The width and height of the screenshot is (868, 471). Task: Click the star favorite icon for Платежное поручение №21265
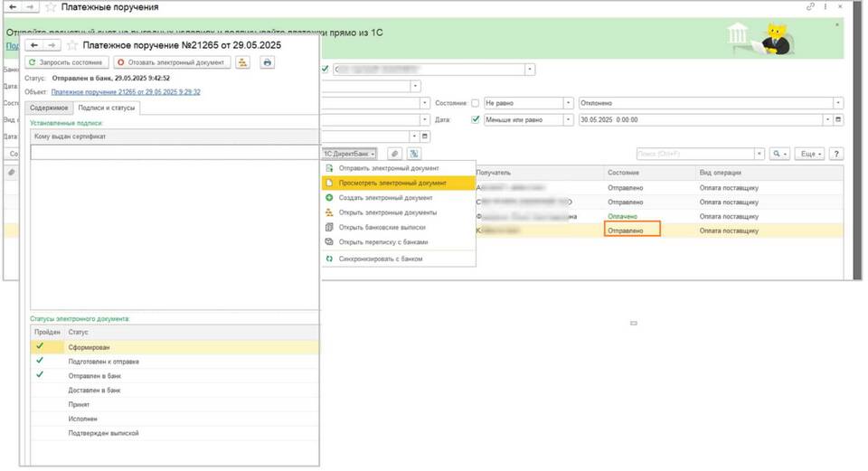point(71,44)
